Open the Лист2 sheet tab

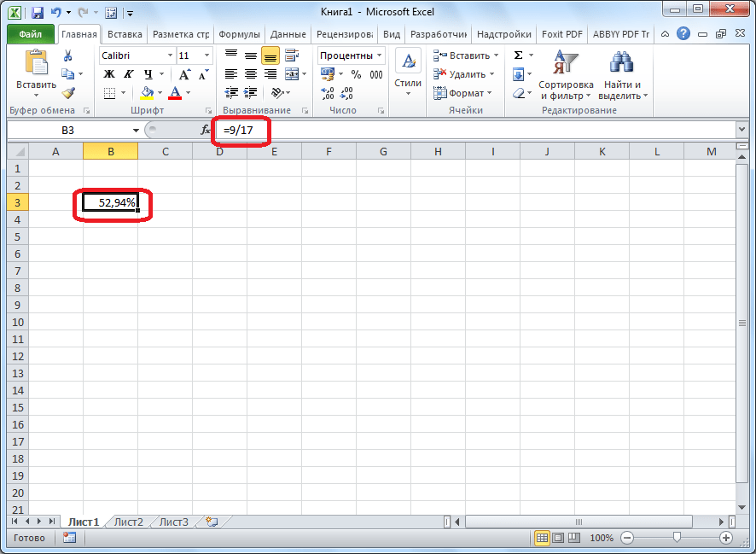(x=129, y=521)
